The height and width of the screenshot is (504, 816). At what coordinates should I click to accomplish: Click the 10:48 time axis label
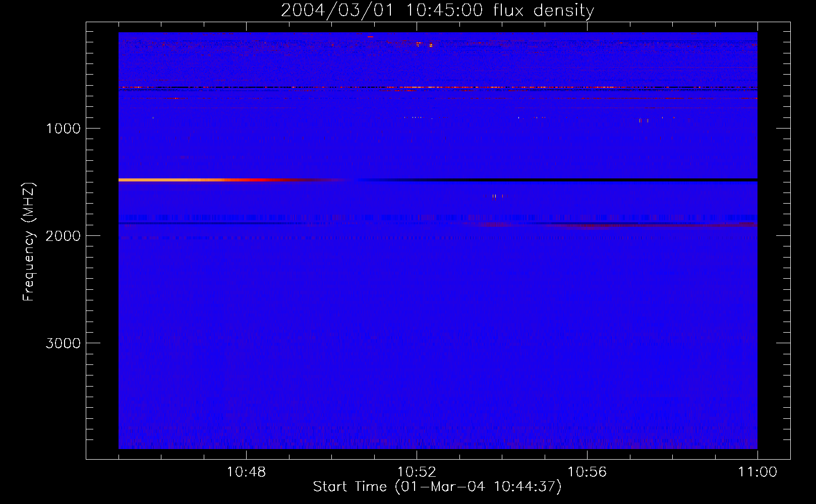point(246,472)
